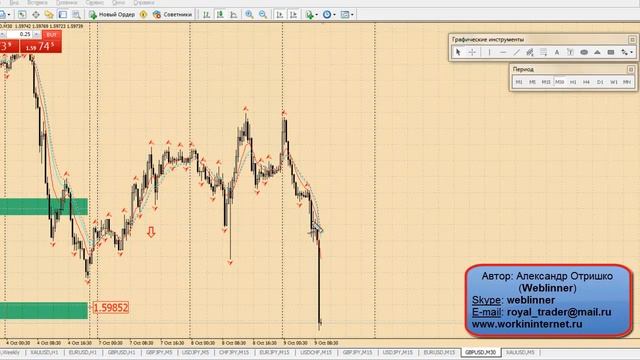This screenshot has width=640, height=360.
Task: Select the red down arrow chart object
Action: tap(151, 232)
